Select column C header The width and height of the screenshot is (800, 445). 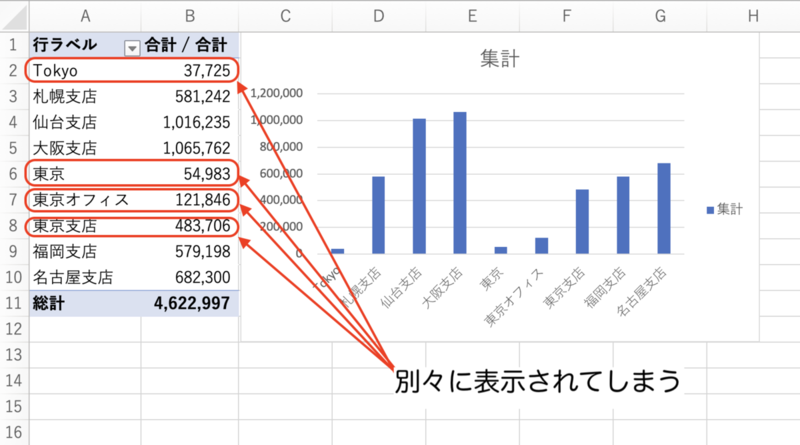tap(285, 16)
